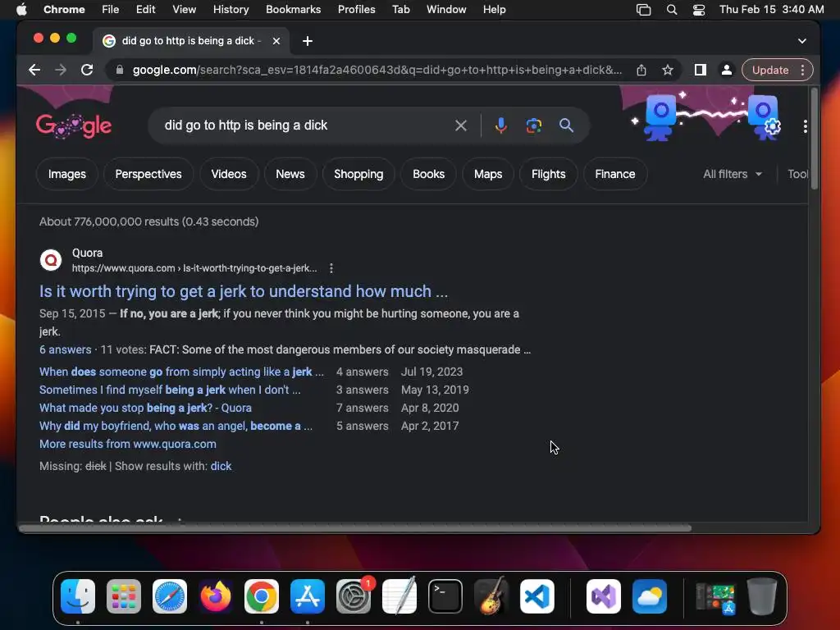Open the three-dot menu beside the Quora URL
Viewport: 840px width, 630px height.
click(x=331, y=268)
